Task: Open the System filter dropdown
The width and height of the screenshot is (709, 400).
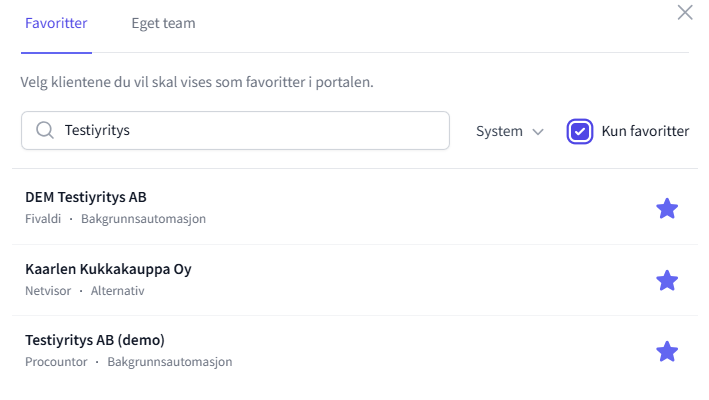Action: point(509,131)
